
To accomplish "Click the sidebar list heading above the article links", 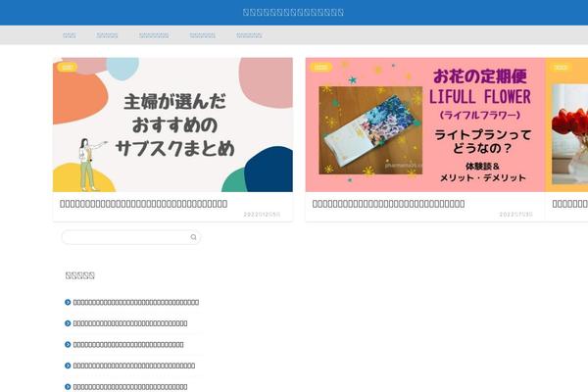I will coord(80,275).
